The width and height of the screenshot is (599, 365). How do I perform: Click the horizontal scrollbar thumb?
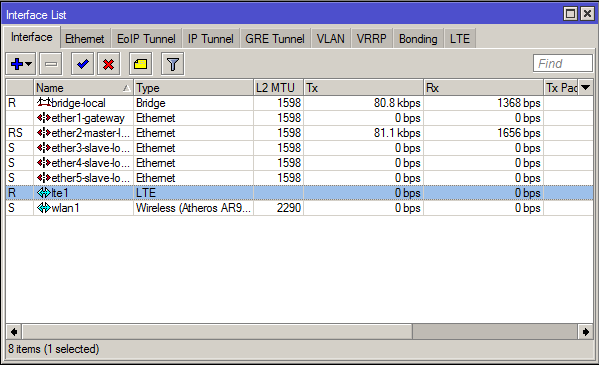tap(217, 332)
